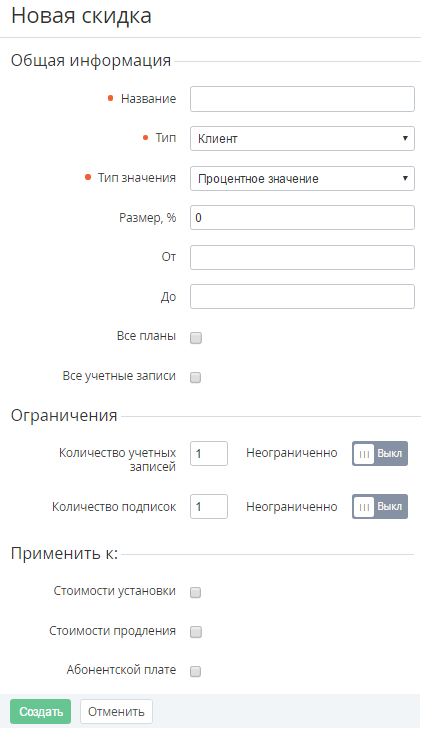Viewport: 423px width, 732px height.
Task: Click the От date field
Action: click(302, 257)
